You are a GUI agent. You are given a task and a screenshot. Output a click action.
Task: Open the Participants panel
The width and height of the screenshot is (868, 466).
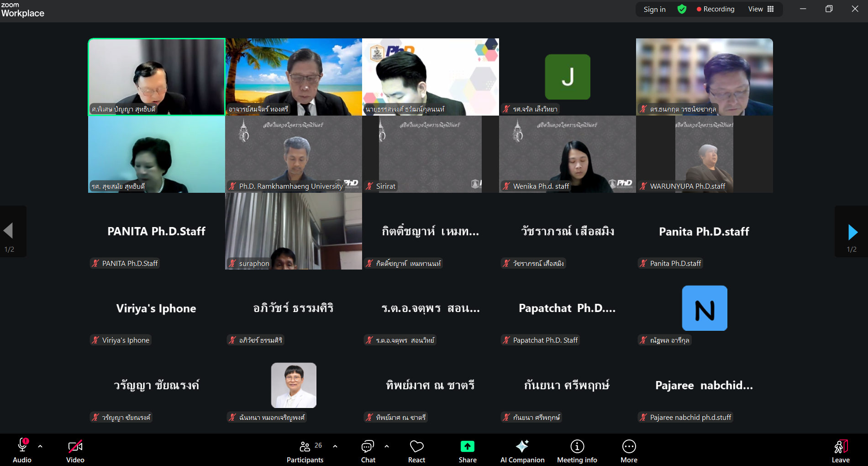click(305, 451)
